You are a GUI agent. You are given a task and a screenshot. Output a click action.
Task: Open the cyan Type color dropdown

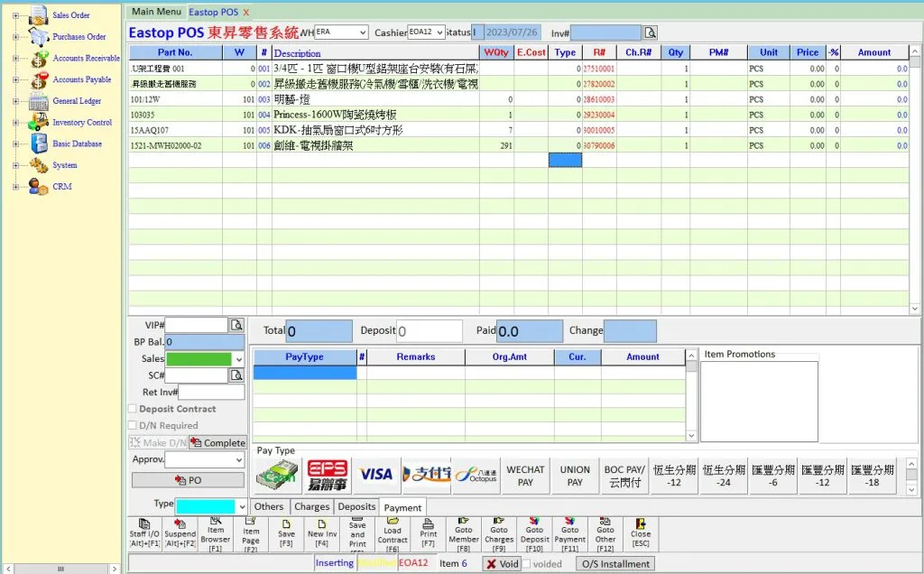240,506
